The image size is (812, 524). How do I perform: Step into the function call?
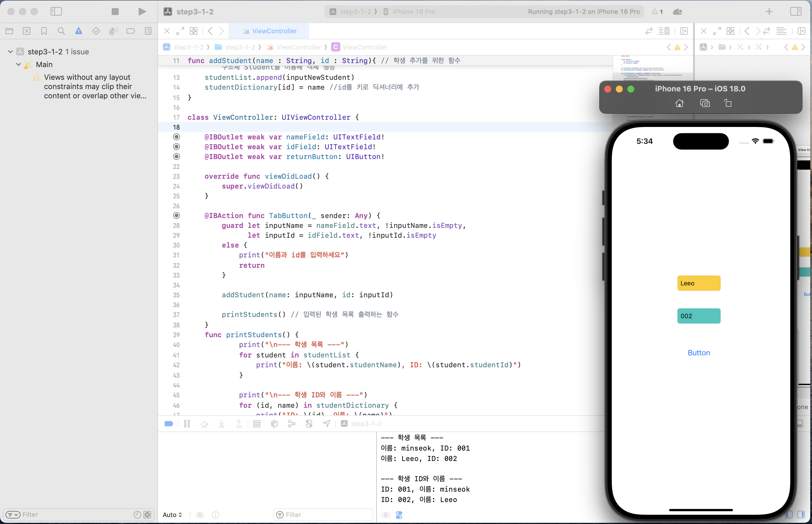(x=222, y=424)
